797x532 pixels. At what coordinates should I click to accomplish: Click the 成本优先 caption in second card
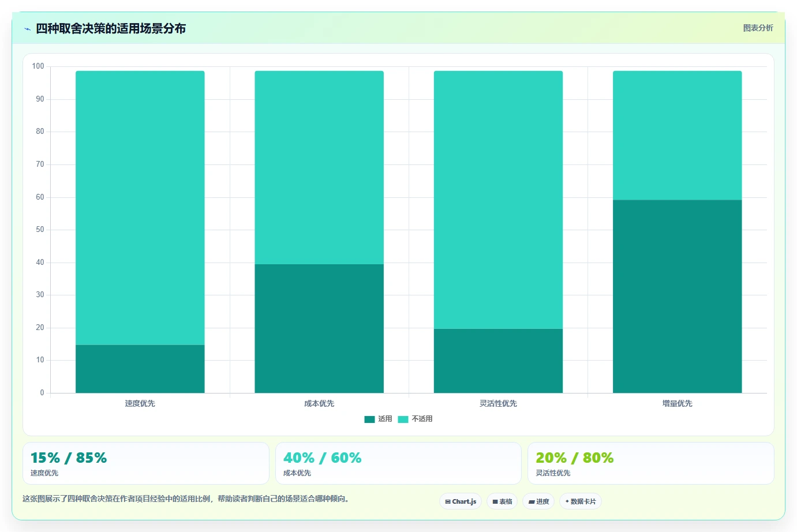click(x=297, y=473)
